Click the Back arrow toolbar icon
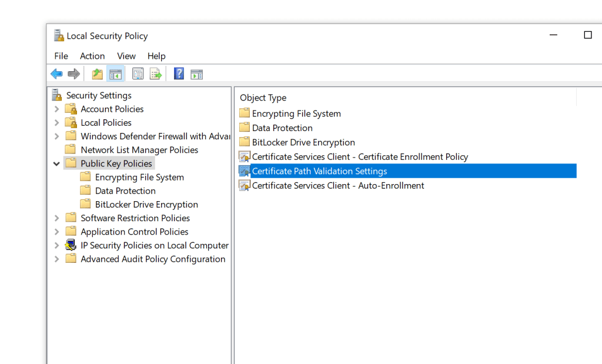602x364 pixels. pos(56,74)
